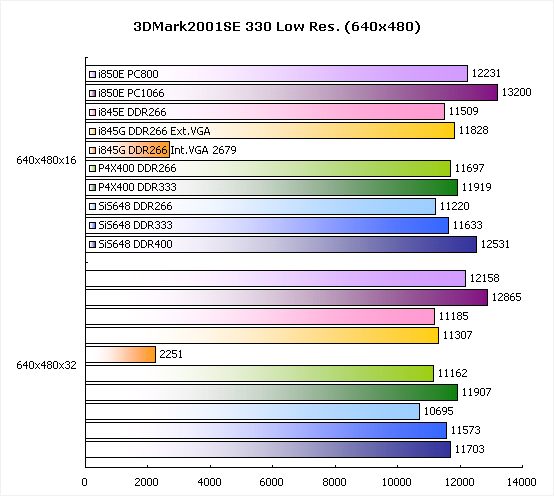
Task: Click the 12000 x-axis tick label
Action: coord(459,482)
